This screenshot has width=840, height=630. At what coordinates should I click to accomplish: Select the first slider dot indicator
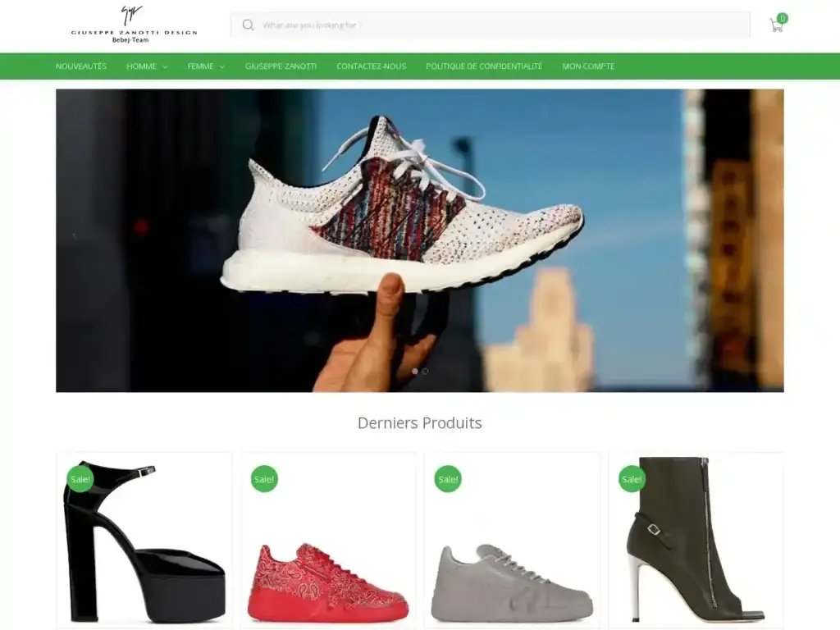tap(415, 371)
